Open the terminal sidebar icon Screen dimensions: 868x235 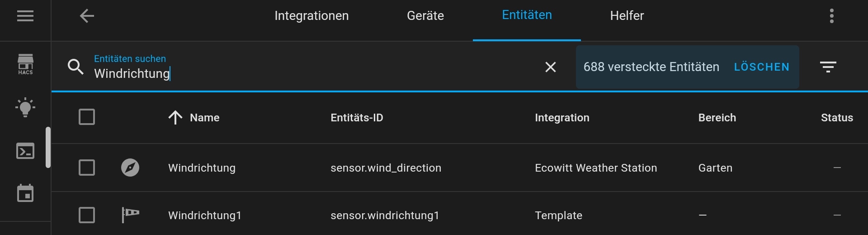(x=25, y=151)
